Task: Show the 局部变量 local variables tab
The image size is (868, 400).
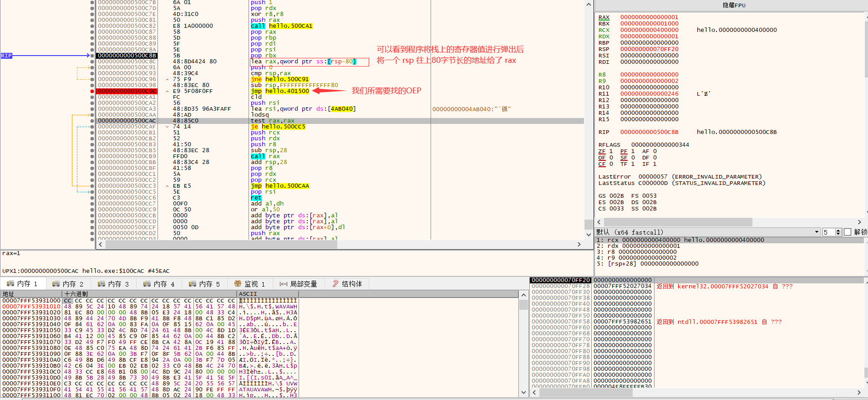Action: click(299, 284)
